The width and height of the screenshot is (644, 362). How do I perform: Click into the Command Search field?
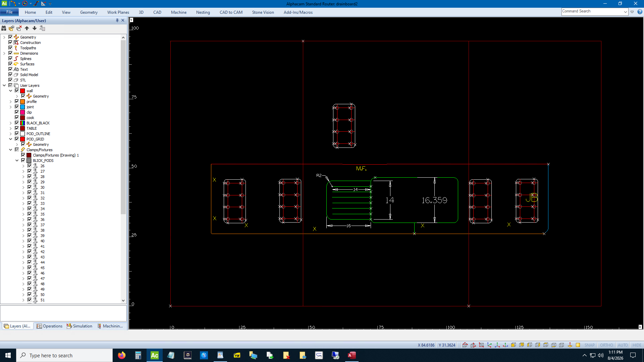(592, 12)
